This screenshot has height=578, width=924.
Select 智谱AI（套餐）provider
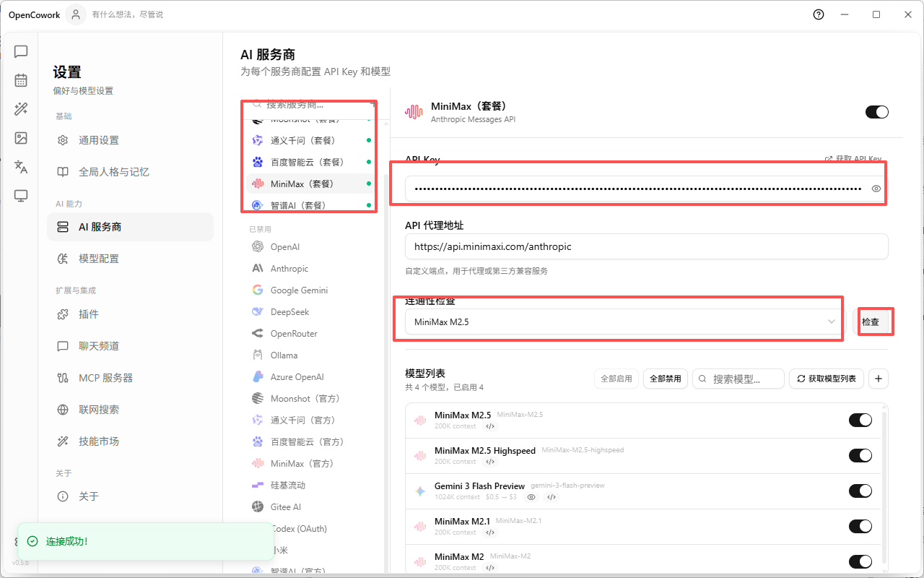pos(311,205)
